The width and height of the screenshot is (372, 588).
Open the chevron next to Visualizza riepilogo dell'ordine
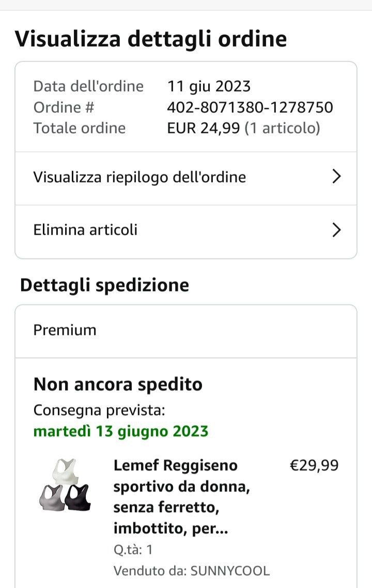coord(336,176)
